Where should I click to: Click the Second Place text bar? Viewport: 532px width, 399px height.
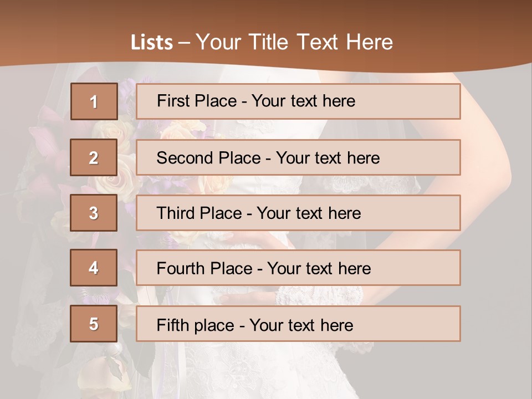click(298, 157)
